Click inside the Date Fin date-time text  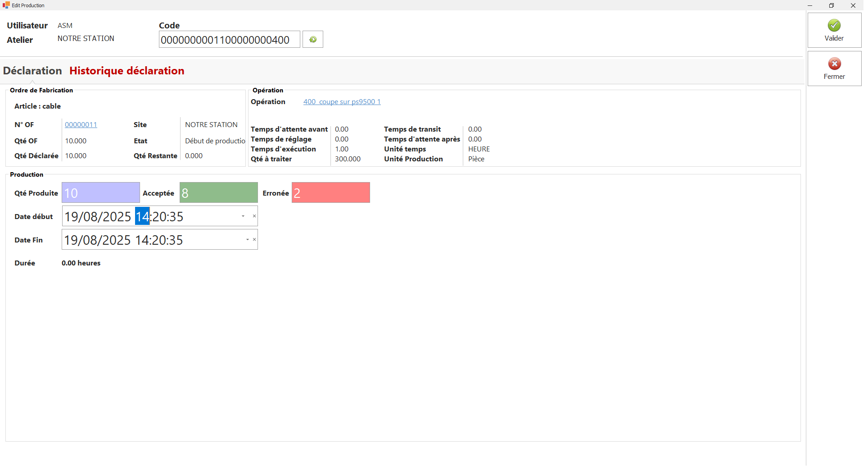pyautogui.click(x=124, y=240)
